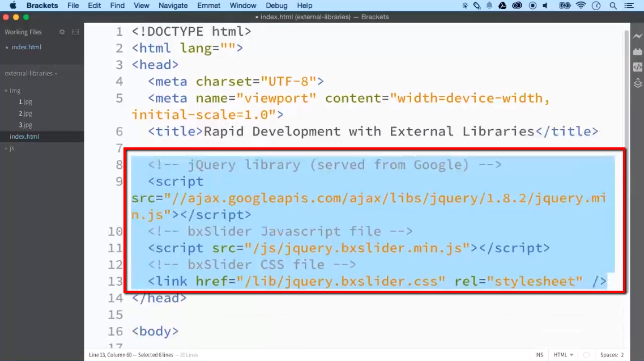
Task: Click the Wi-Fi status icon
Action: point(581,5)
